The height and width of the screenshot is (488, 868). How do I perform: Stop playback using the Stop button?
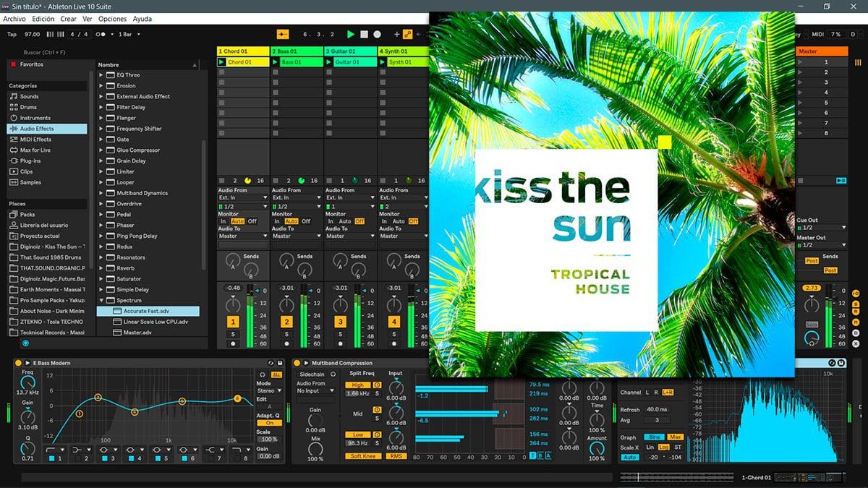point(364,34)
